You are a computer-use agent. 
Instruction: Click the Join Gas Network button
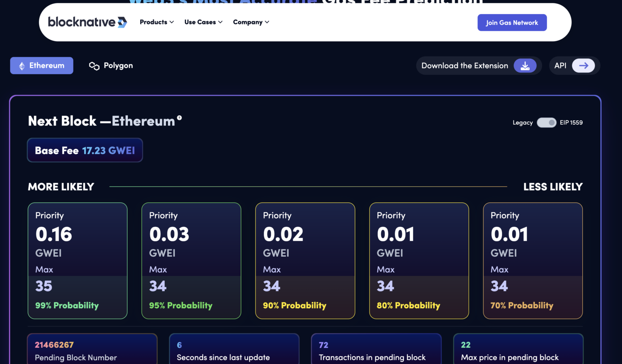(512, 22)
